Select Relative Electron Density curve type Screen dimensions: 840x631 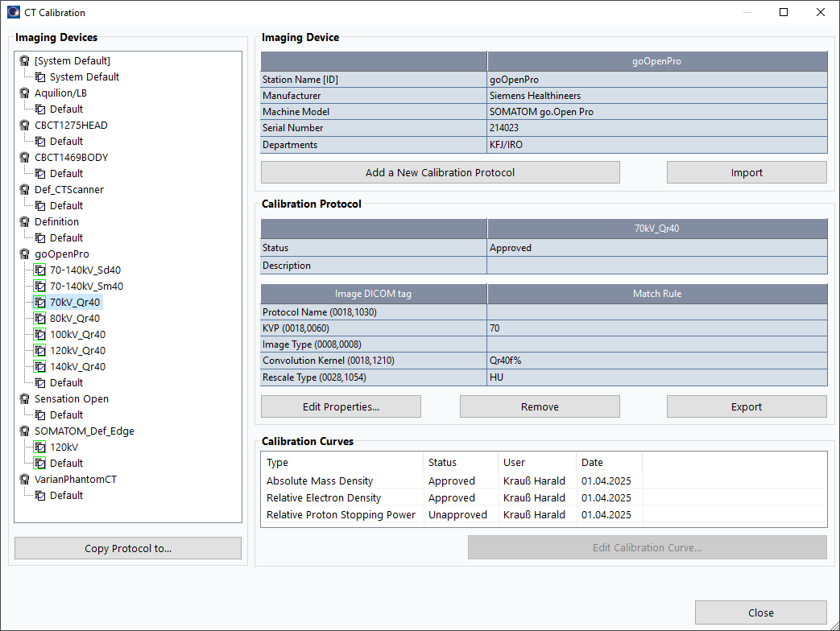tap(324, 497)
